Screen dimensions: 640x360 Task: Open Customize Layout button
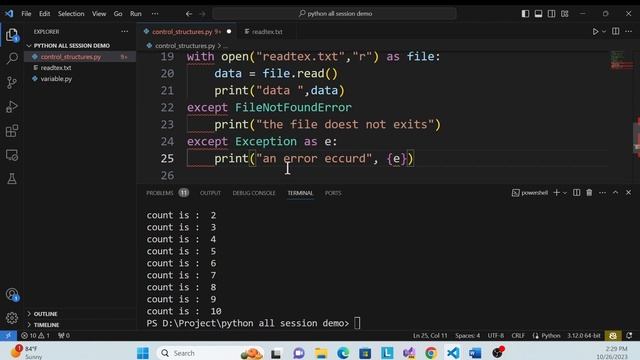tap(565, 13)
